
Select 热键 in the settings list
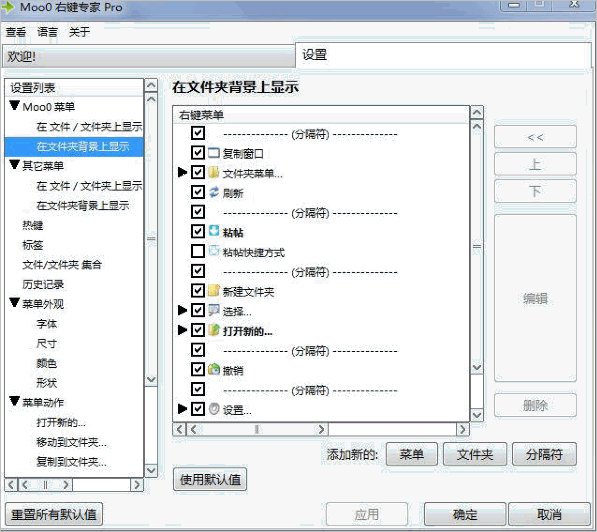point(33,225)
